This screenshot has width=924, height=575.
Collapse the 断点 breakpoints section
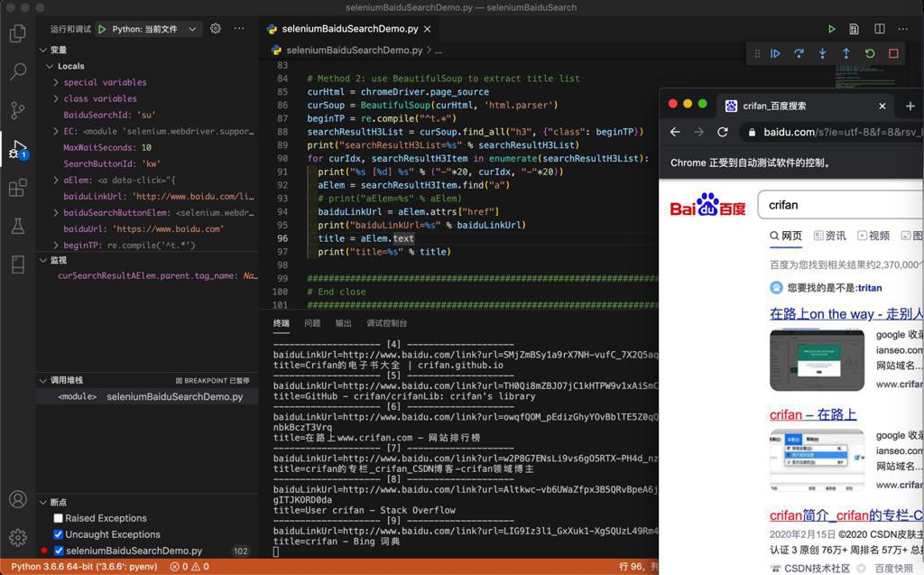click(x=43, y=503)
